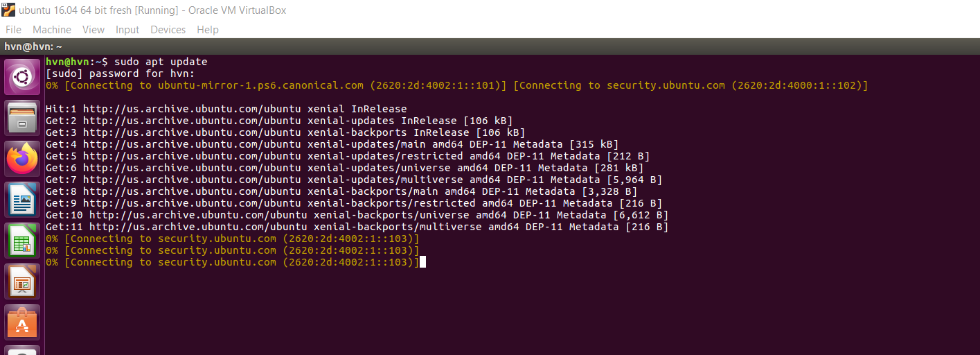Launch the Files file manager from dock
The height and width of the screenshot is (355, 980).
pos(22,118)
